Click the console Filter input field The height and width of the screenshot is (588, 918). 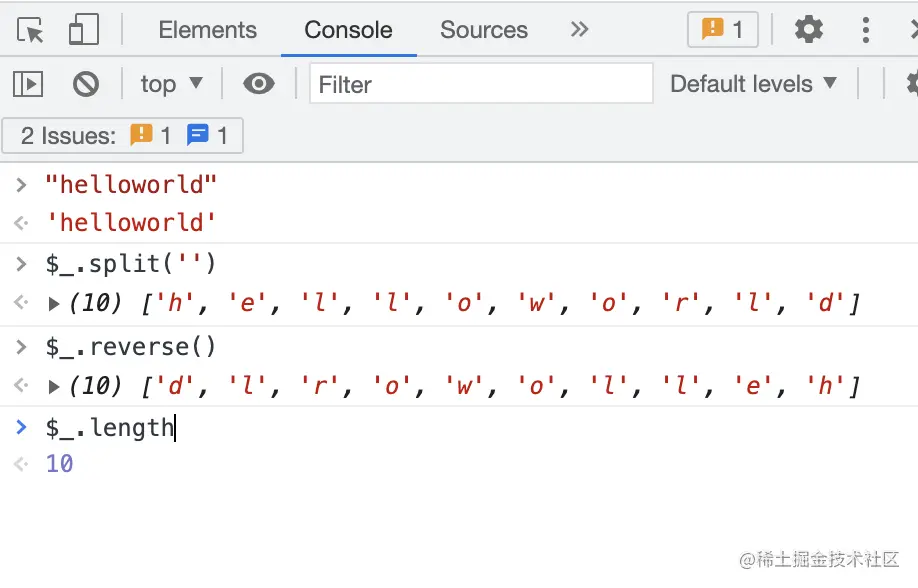coord(480,84)
